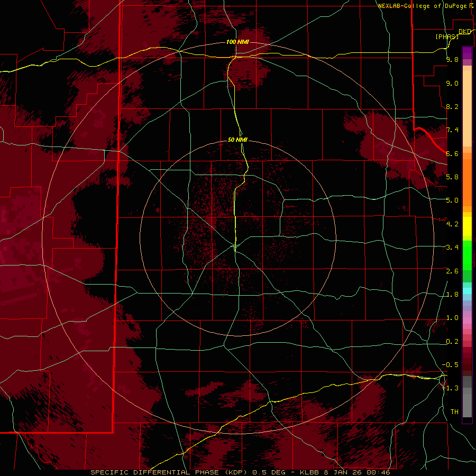Click the "[PHAS]" label above color bar
Screen dimensions: 476x476
pos(447,36)
